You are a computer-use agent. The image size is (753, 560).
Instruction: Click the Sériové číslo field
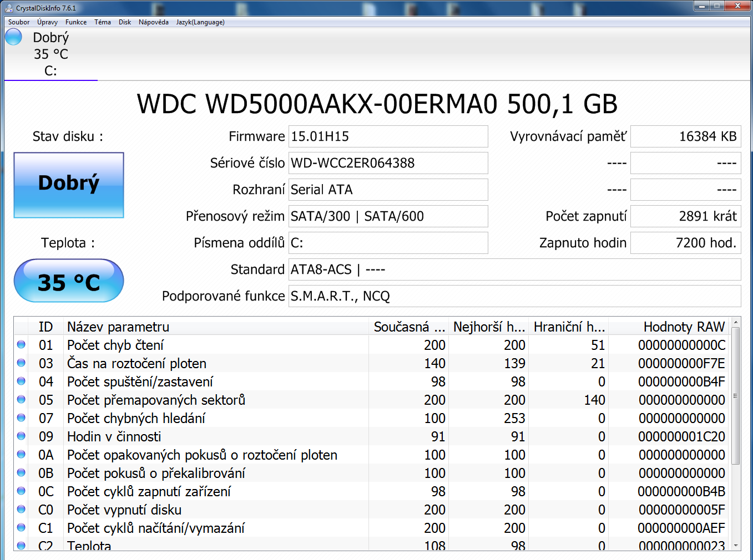click(x=388, y=163)
